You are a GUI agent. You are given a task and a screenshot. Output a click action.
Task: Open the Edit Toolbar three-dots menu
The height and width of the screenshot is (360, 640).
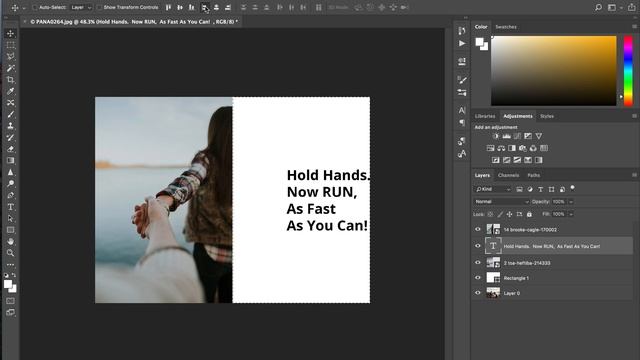point(11,264)
